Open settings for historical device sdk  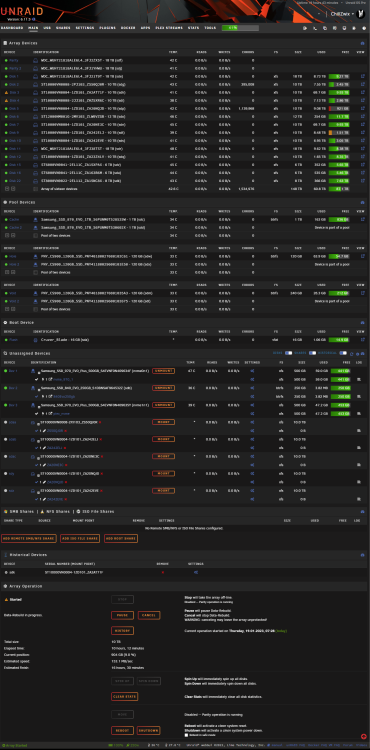point(196,572)
